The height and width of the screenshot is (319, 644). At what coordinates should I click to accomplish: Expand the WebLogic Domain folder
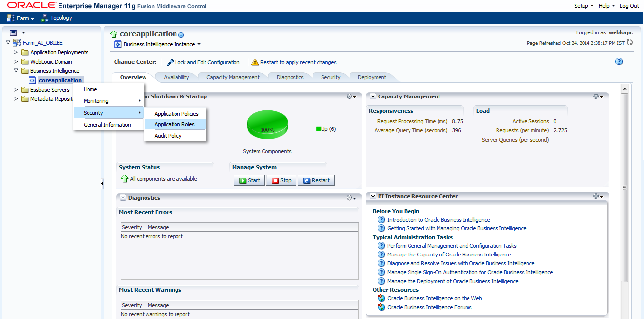(x=16, y=62)
